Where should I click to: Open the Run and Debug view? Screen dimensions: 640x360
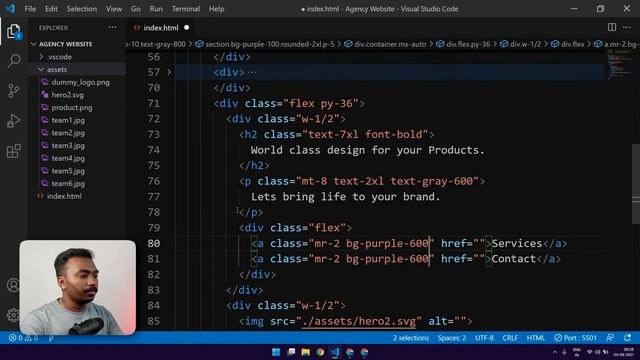tap(13, 121)
